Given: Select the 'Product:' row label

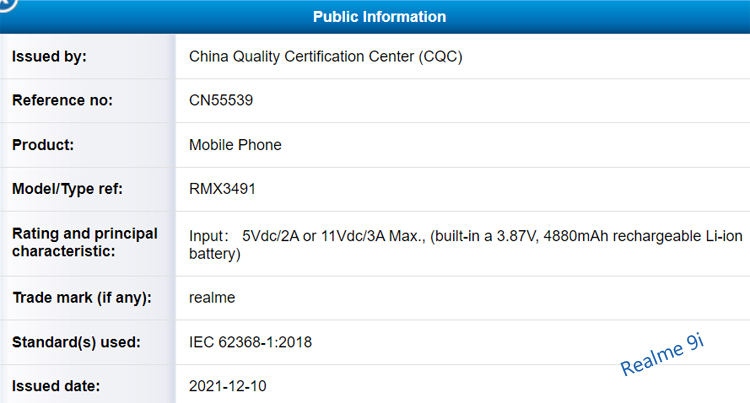Looking at the screenshot, I should pos(45,144).
